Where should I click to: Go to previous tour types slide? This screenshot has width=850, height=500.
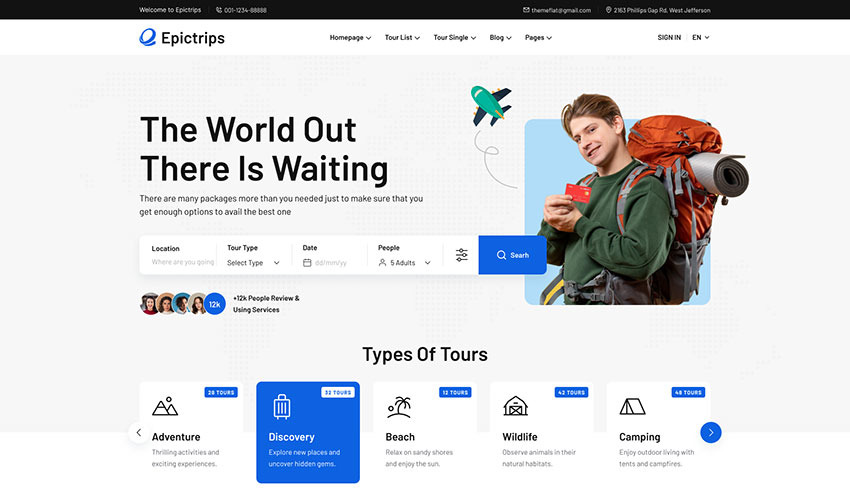click(139, 432)
